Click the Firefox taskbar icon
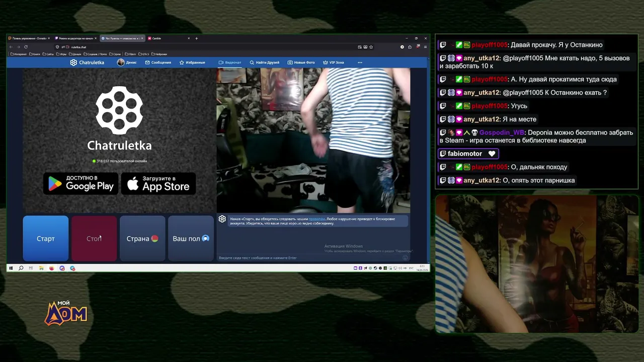Screen dimensions: 644x362 [52, 268]
